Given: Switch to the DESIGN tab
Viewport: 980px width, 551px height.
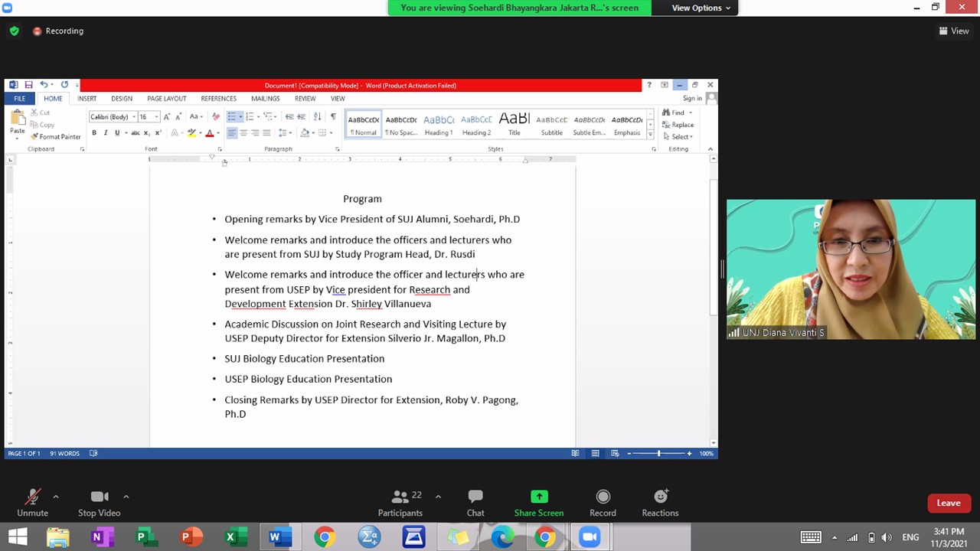Looking at the screenshot, I should [x=122, y=99].
